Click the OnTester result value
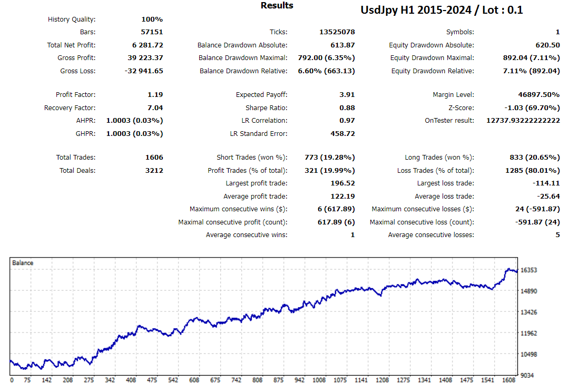Image resolution: width=578 pixels, height=392 pixels. tap(523, 121)
